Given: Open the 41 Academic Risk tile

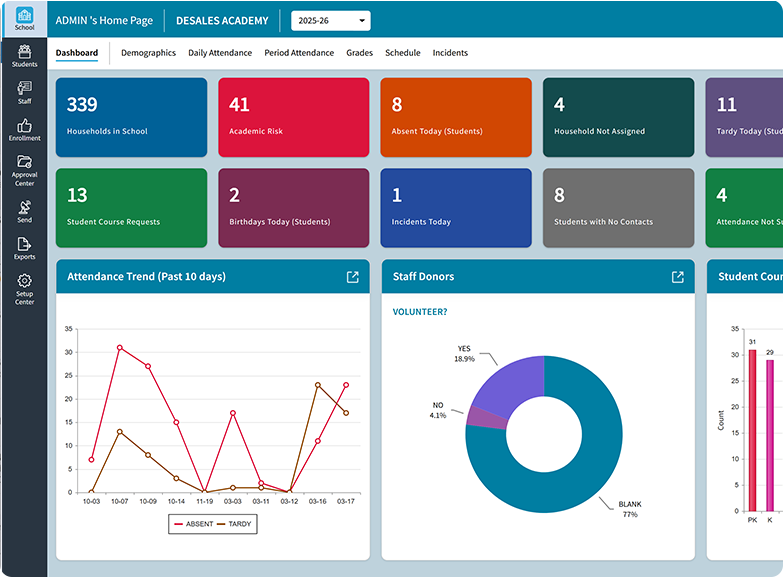Looking at the screenshot, I should click(294, 117).
